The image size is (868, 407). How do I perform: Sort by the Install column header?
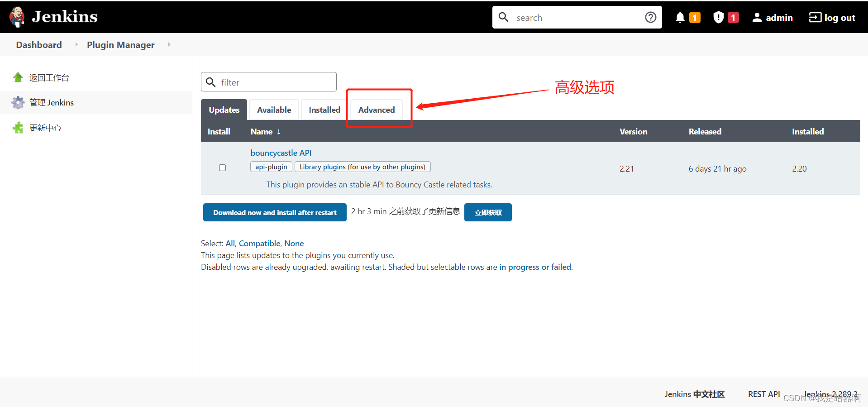coord(219,132)
